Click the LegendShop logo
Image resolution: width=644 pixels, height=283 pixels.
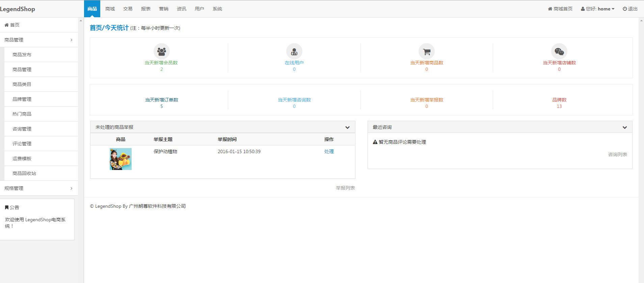pyautogui.click(x=18, y=9)
